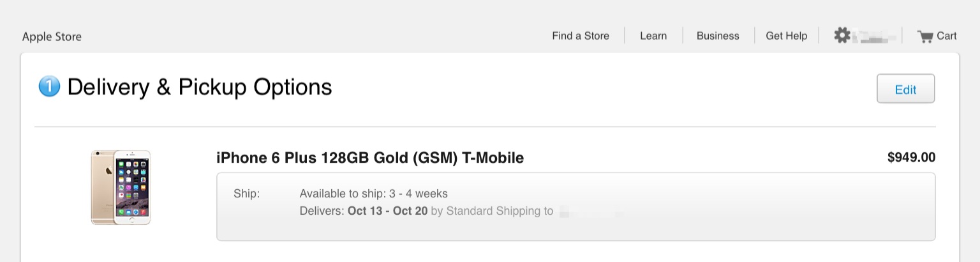Image resolution: width=980 pixels, height=262 pixels.
Task: Click the Delivery & Pickup Options heading
Action: pos(199,87)
